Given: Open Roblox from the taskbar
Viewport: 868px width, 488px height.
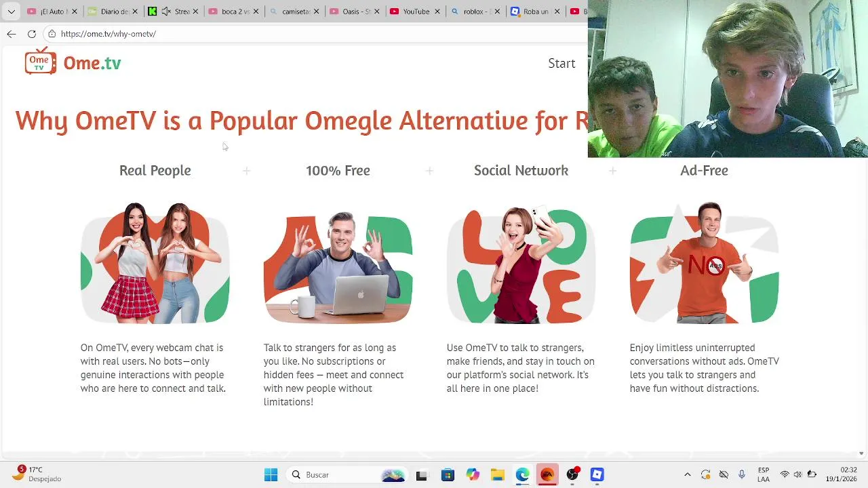Looking at the screenshot, I should [597, 475].
